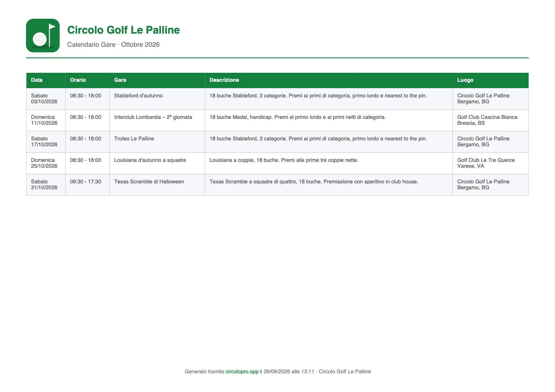The width and height of the screenshot is (555, 392).
Task: Click the location cell in the 17/10/2026 row
Action: [490, 142]
